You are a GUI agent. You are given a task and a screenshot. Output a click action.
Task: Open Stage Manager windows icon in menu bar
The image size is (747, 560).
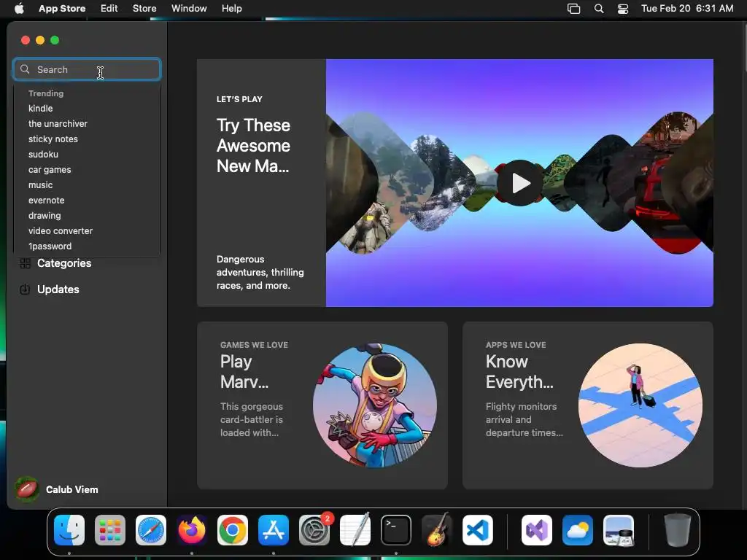(573, 9)
